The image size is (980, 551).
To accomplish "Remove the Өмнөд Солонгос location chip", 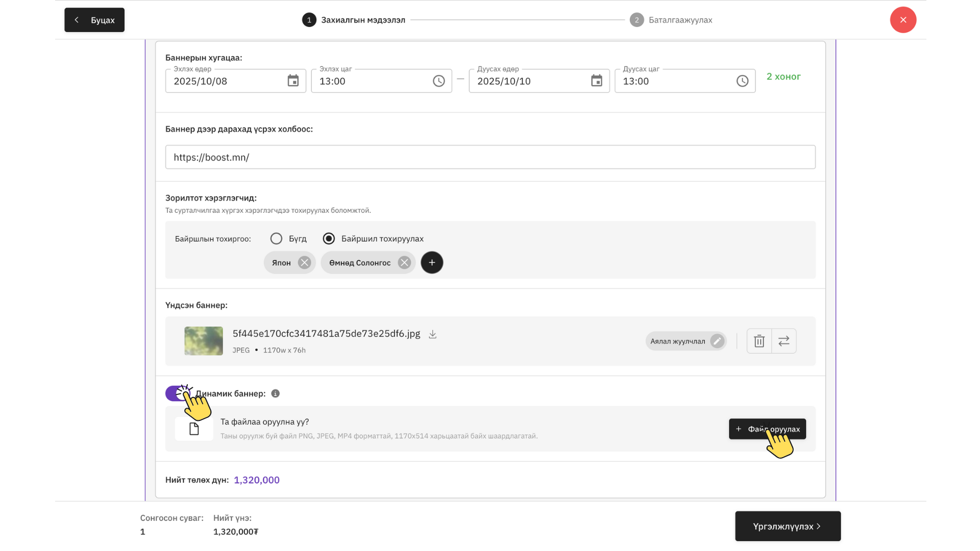I will [404, 263].
